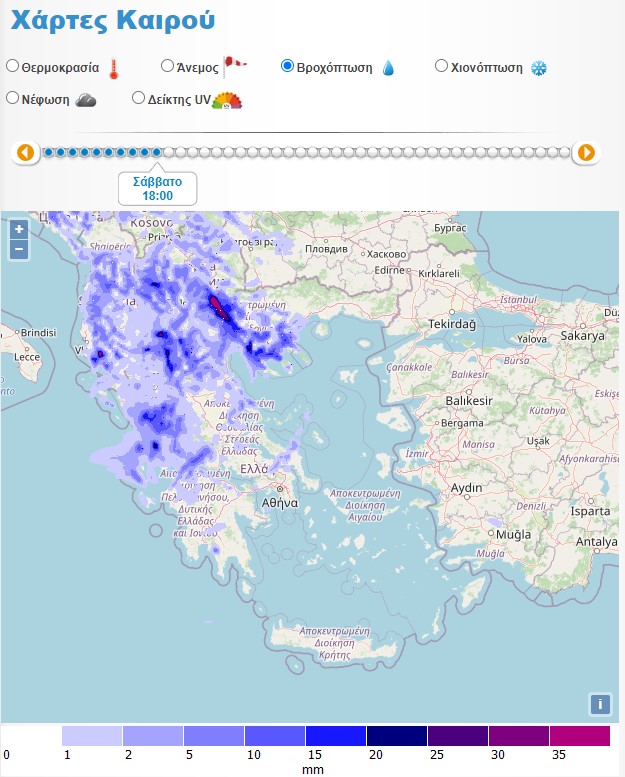Zoom in the map with plus button

[19, 229]
